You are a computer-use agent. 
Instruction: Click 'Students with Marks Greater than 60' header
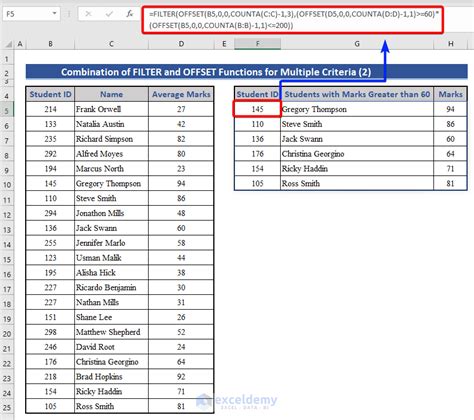357,94
